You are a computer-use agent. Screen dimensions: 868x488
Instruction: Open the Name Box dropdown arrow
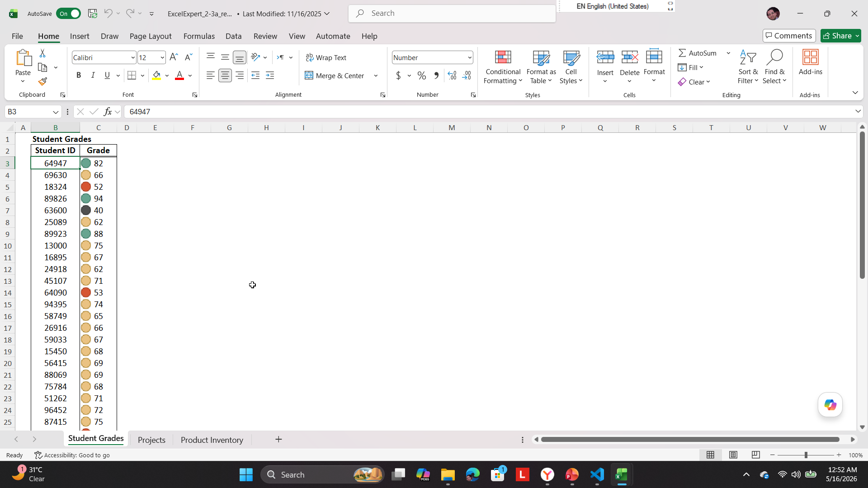pos(56,112)
